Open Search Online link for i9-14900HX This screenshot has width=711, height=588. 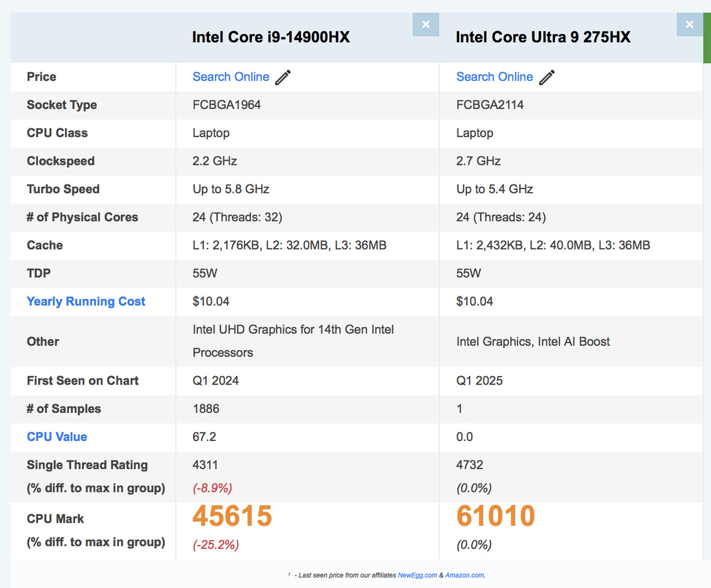click(230, 77)
